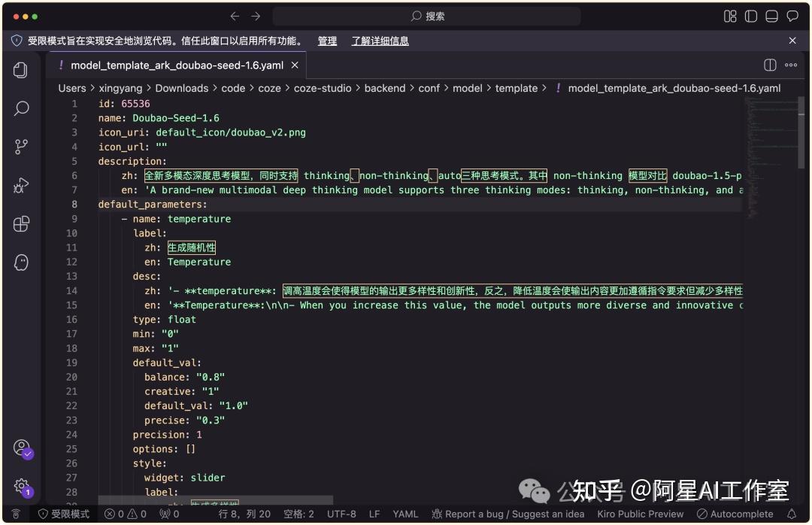This screenshot has height=525, width=812.
Task: Click the text 'id: 65536' on line 1
Action: coord(124,104)
